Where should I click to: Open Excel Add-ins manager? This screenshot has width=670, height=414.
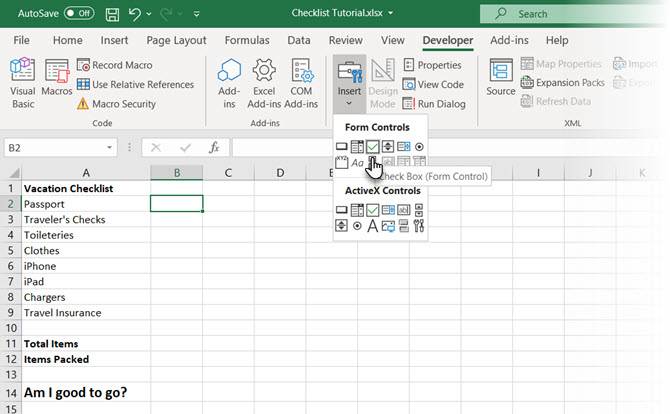264,84
